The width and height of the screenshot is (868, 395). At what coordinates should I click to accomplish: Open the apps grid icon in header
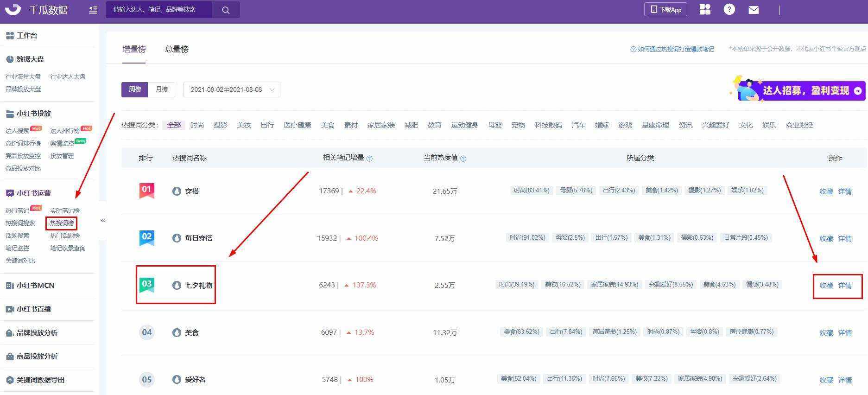(705, 9)
